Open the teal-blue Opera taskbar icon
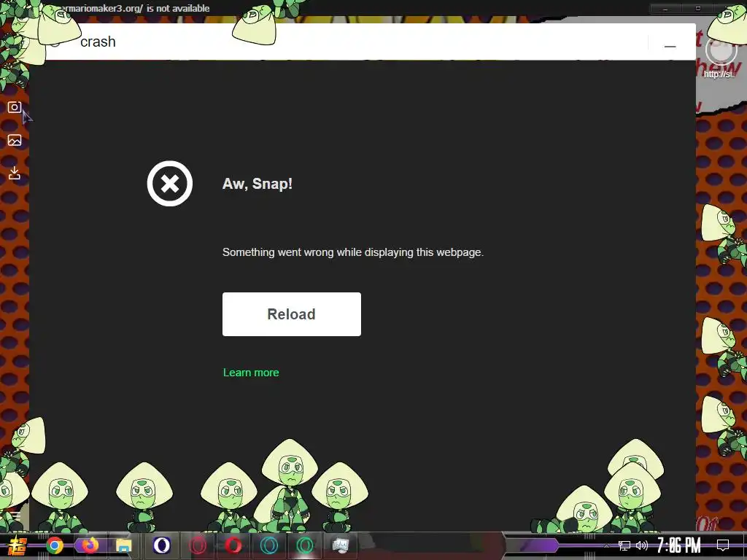747x560 pixels. [269, 545]
